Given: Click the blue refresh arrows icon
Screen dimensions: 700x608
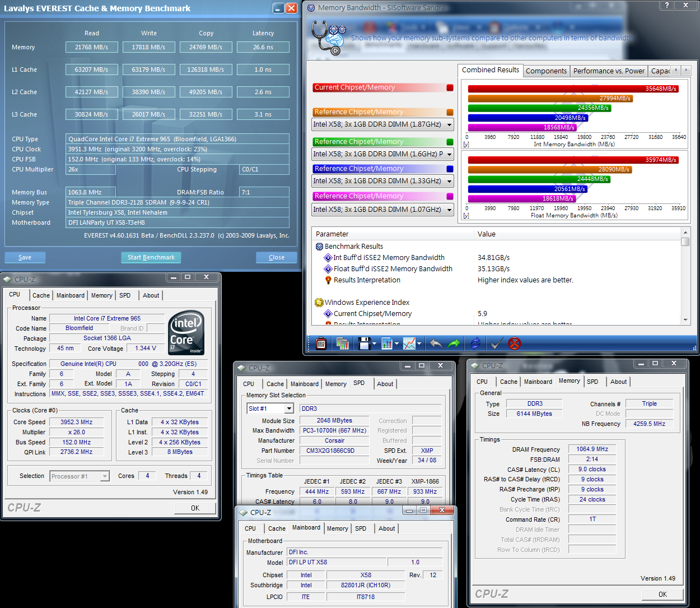Looking at the screenshot, I should tap(475, 344).
